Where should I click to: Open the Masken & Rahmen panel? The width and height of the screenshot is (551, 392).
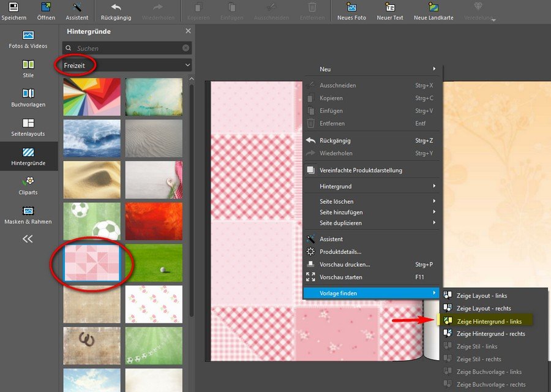pyautogui.click(x=28, y=214)
